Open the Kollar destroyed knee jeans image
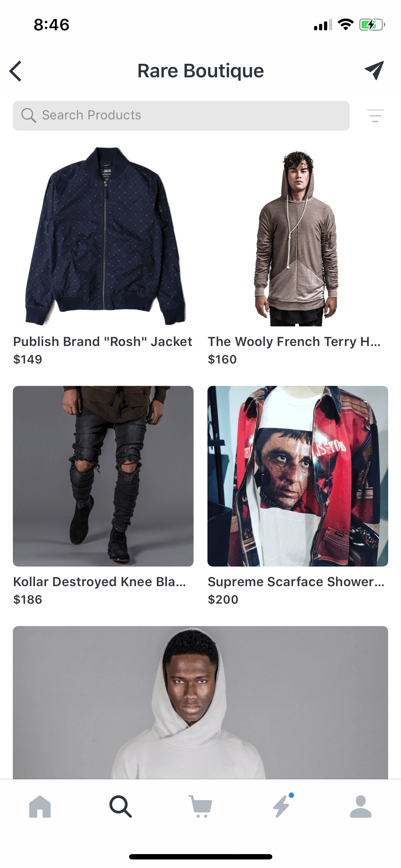 click(103, 476)
